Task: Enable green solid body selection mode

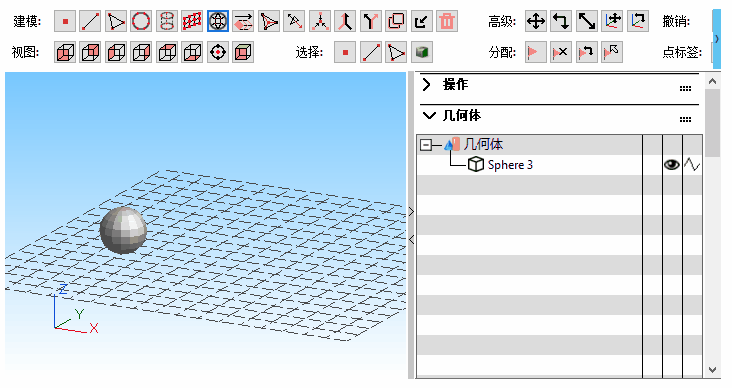Action: click(x=422, y=52)
